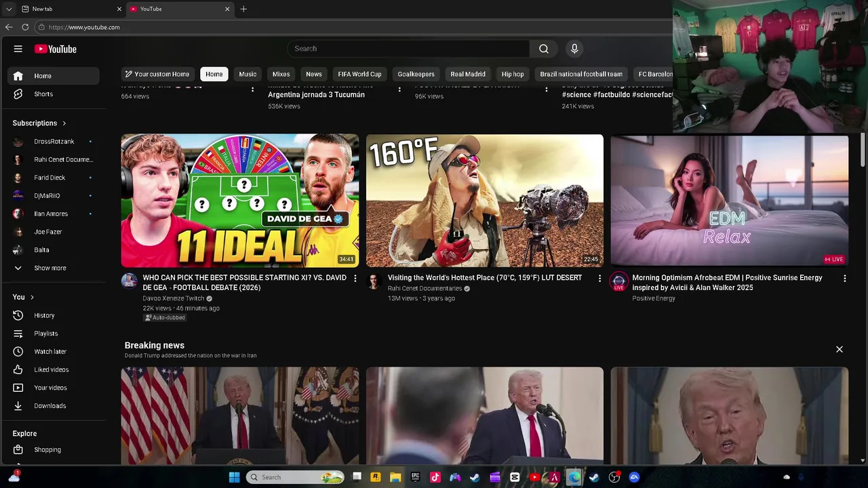Start voice search with the microphone
The width and height of the screenshot is (868, 488).
574,49
